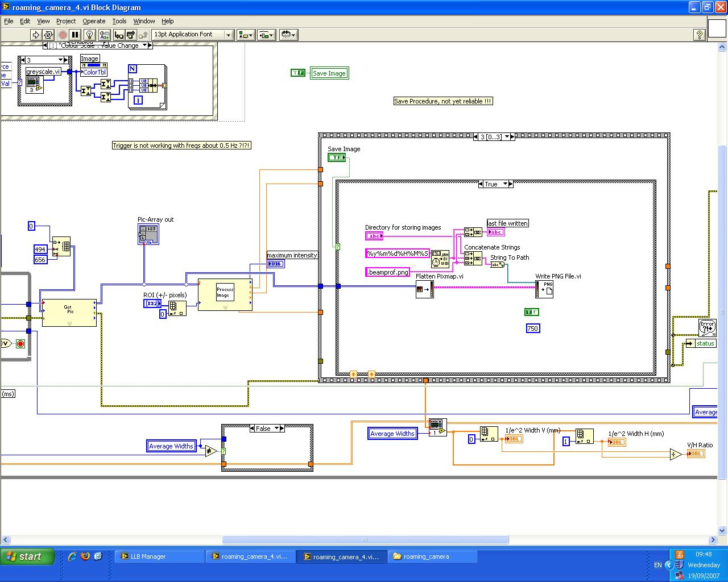Viewport: 728px width, 582px height.
Task: Select the Error handler node
Action: coord(707,328)
